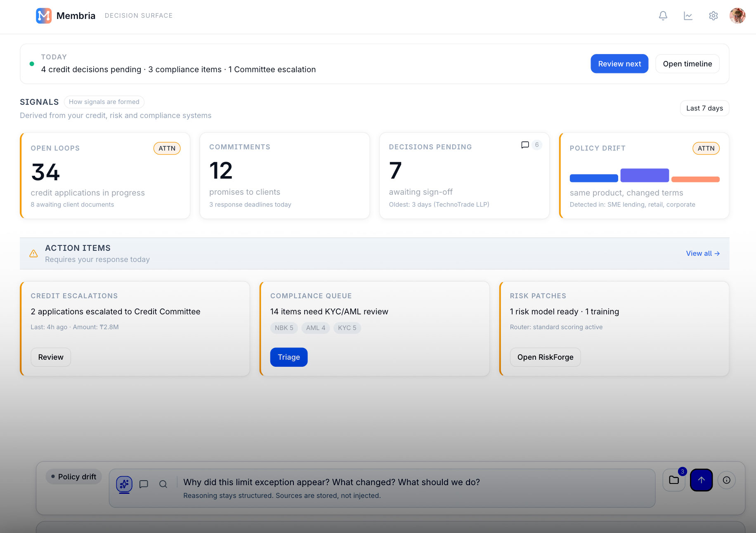
Task: Activate search mode via magnifier icon
Action: 163,484
